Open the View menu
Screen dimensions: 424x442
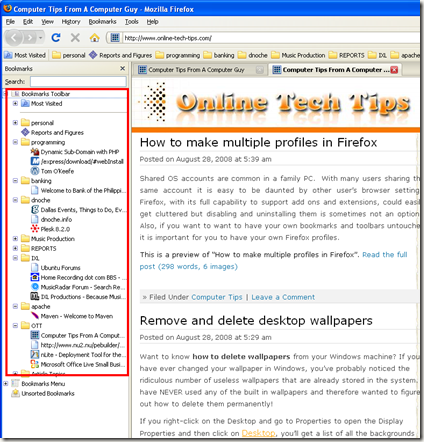point(47,22)
